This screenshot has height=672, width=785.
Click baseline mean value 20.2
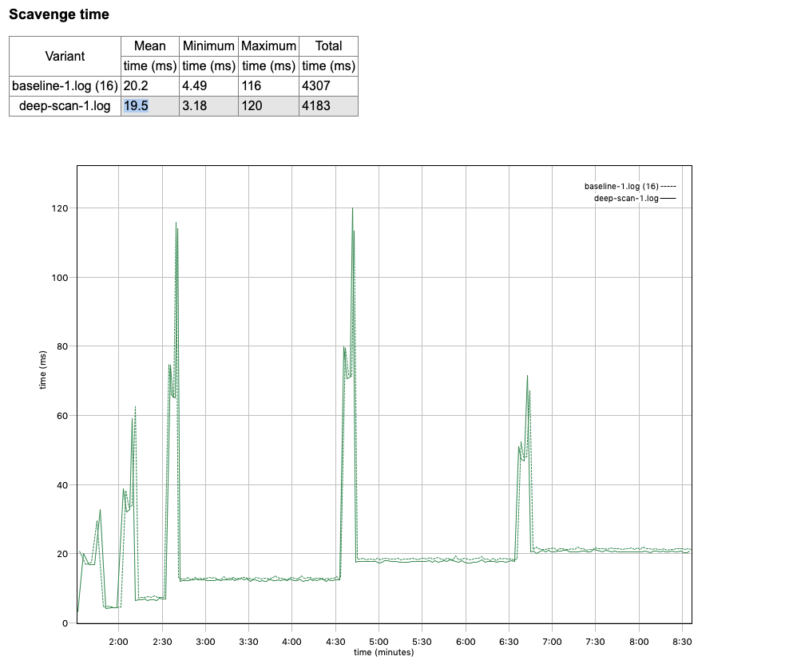click(x=136, y=86)
